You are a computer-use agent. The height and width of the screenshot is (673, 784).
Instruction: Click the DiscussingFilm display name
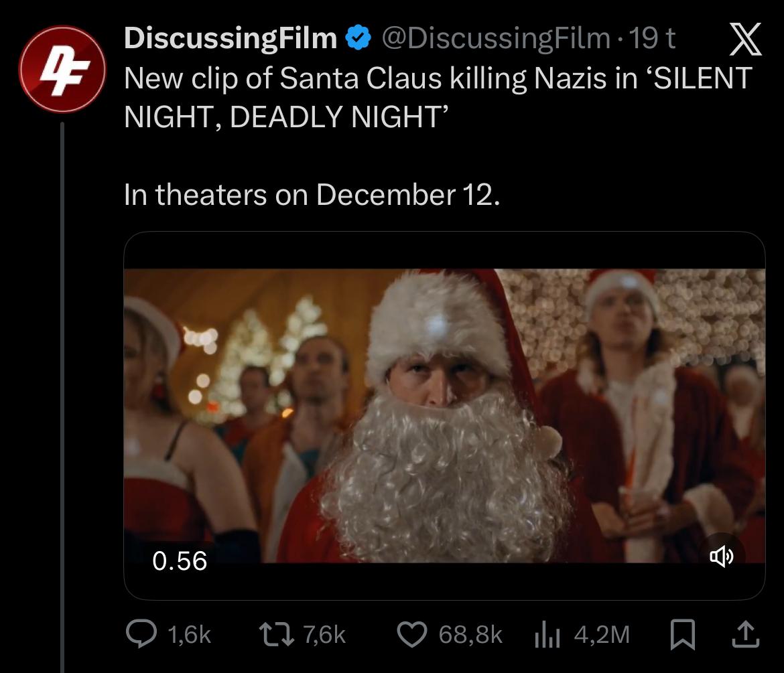tap(231, 40)
